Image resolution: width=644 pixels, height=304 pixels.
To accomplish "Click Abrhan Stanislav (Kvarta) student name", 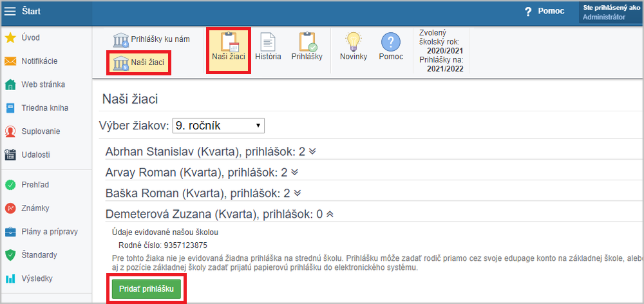I will (x=173, y=151).
